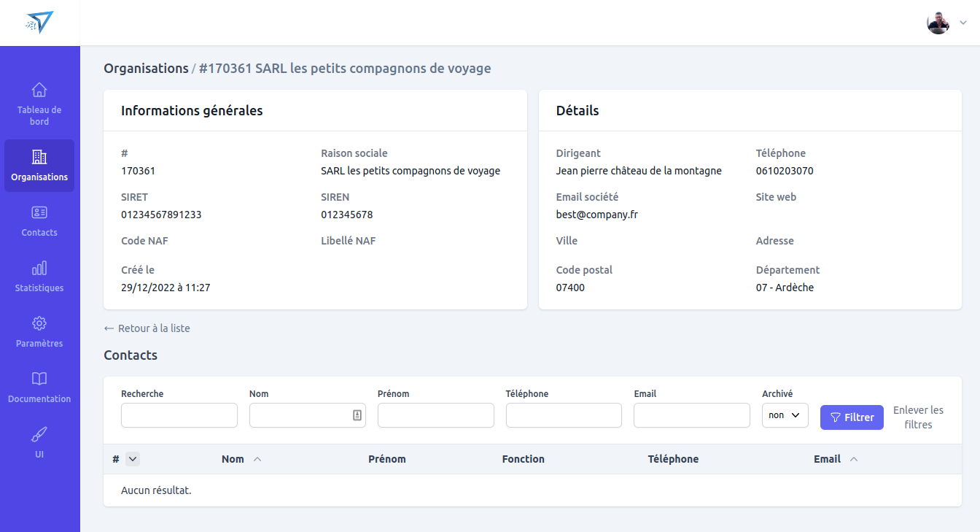Open Documentation from the sidebar
The height and width of the screenshot is (532, 980).
tap(39, 379)
